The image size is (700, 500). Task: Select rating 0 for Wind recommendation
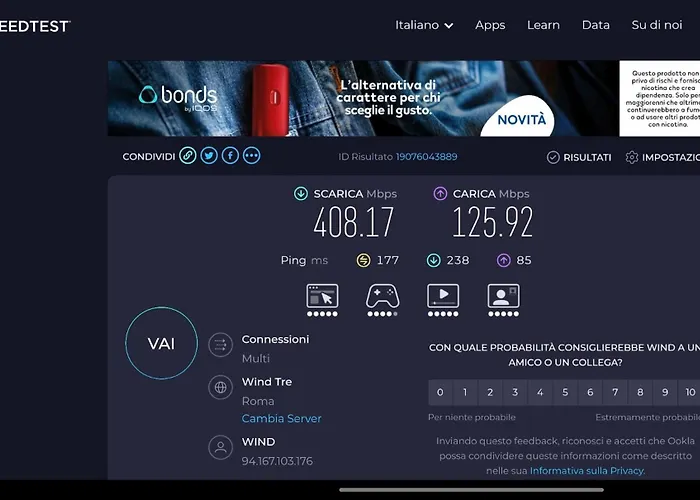pos(440,392)
